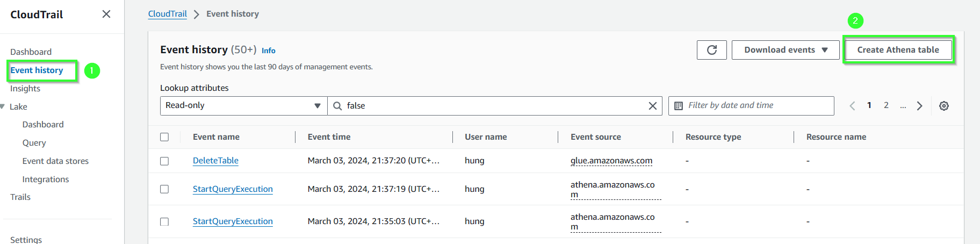Check the DeleteTable event row

(x=164, y=161)
